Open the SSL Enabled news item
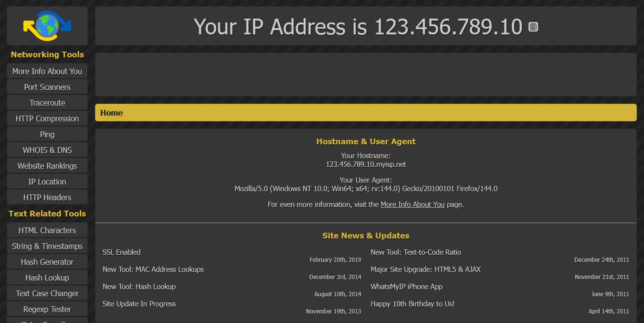This screenshot has height=323, width=644. point(122,252)
